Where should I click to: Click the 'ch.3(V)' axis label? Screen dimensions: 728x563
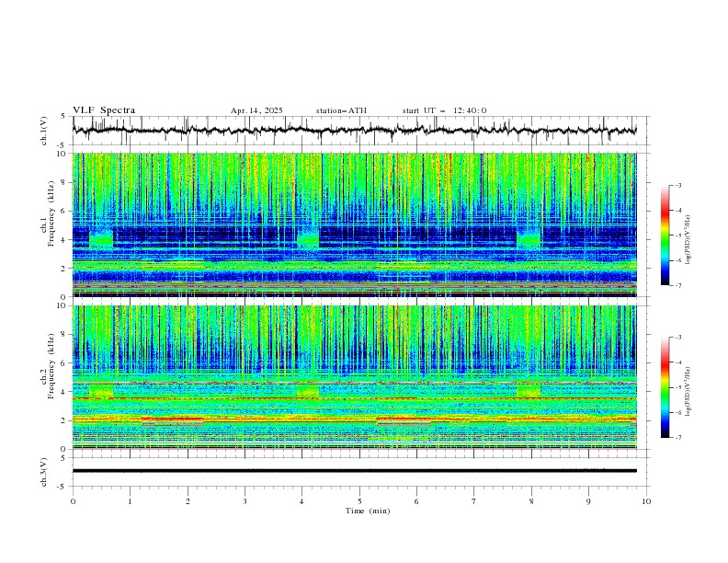pos(44,472)
